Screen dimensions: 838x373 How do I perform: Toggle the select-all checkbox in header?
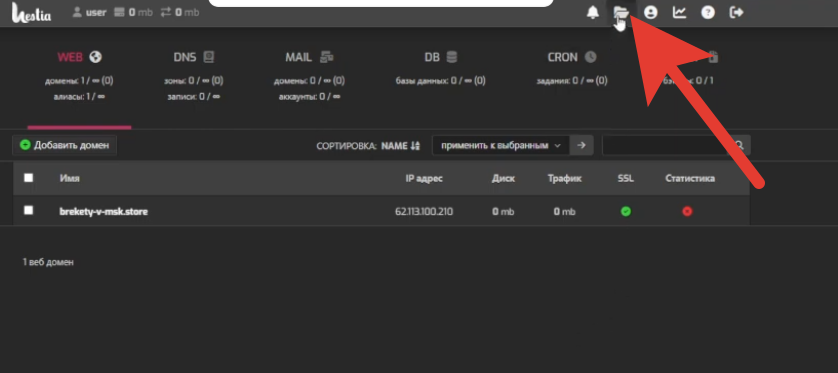(x=28, y=178)
